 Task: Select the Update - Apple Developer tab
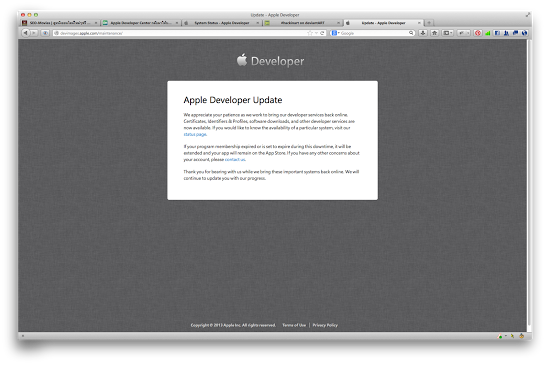(x=383, y=23)
